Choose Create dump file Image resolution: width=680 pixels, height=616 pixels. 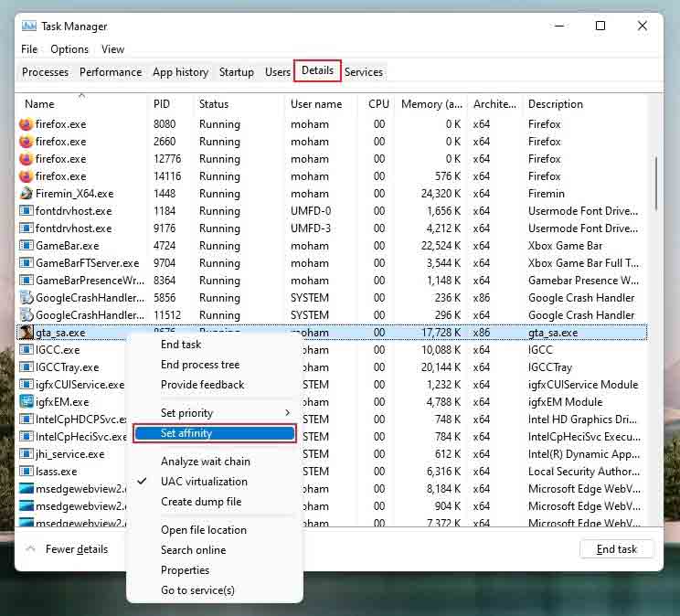(201, 502)
